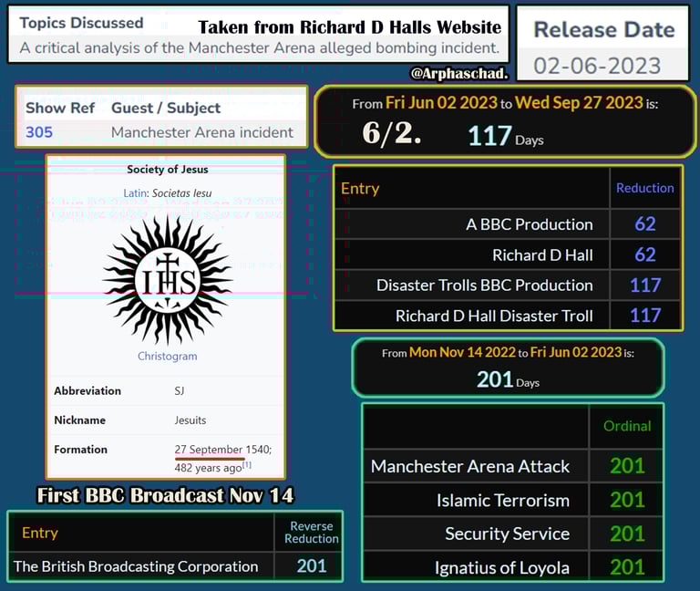
Task: Click the @Arphaschad handle text
Action: point(459,73)
